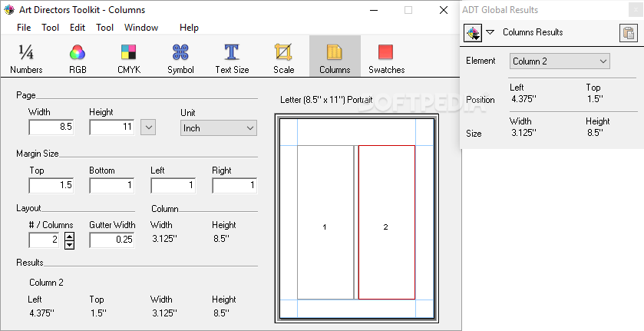Click the 8.5" Height value in ADT Global Results
This screenshot has width=644, height=331.
(x=594, y=133)
